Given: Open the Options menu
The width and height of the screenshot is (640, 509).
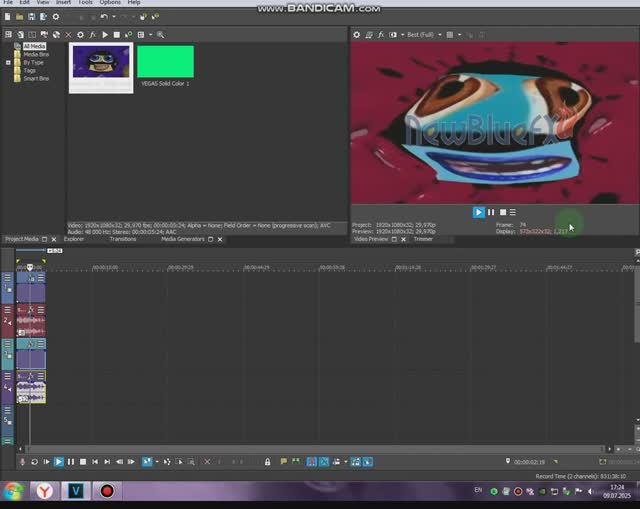Looking at the screenshot, I should pos(110,2).
